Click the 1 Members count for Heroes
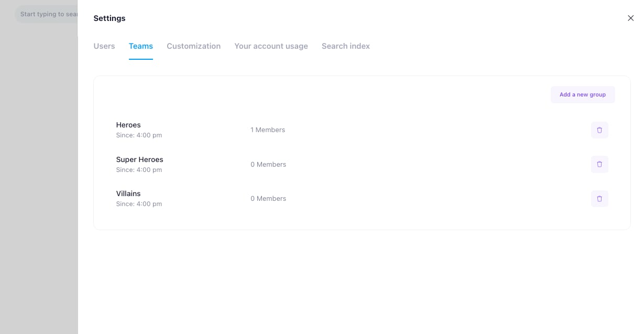The height and width of the screenshot is (334, 644). (x=268, y=130)
